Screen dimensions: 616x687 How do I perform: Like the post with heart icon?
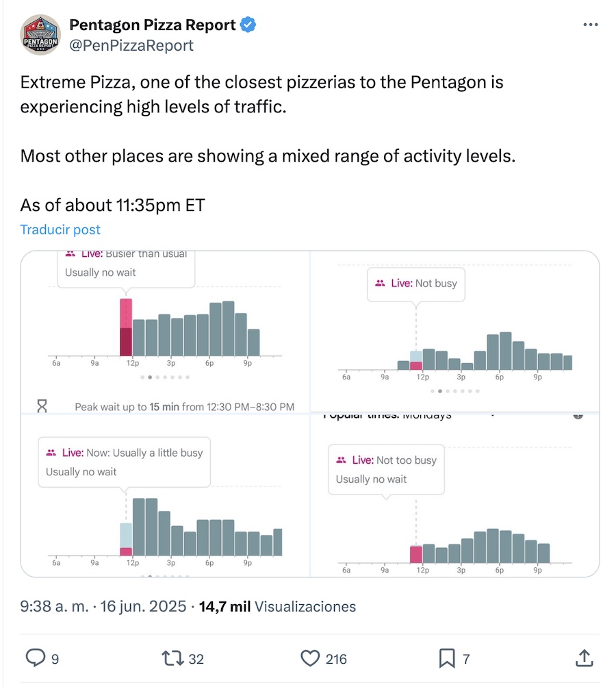tap(311, 658)
